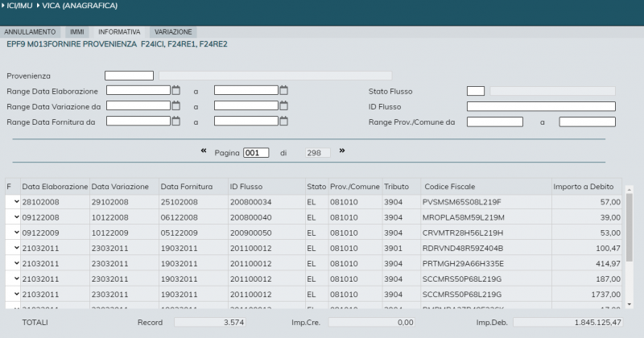
Task: Open calendar for Range Data Elaborazione start
Action: pos(176,91)
